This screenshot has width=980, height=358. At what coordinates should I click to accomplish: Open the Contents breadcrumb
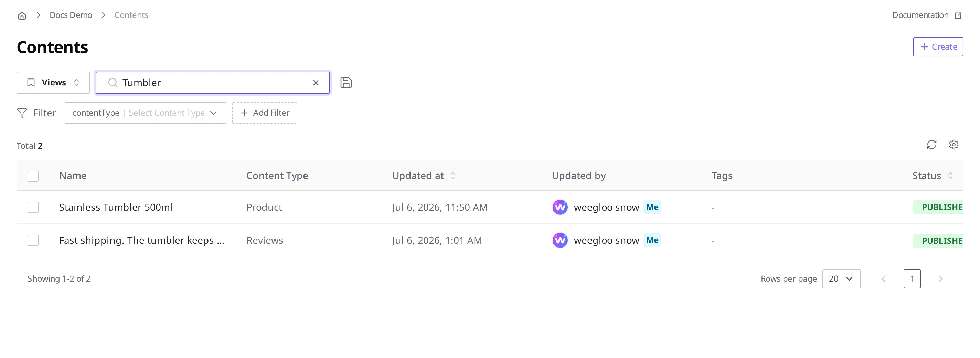(131, 15)
